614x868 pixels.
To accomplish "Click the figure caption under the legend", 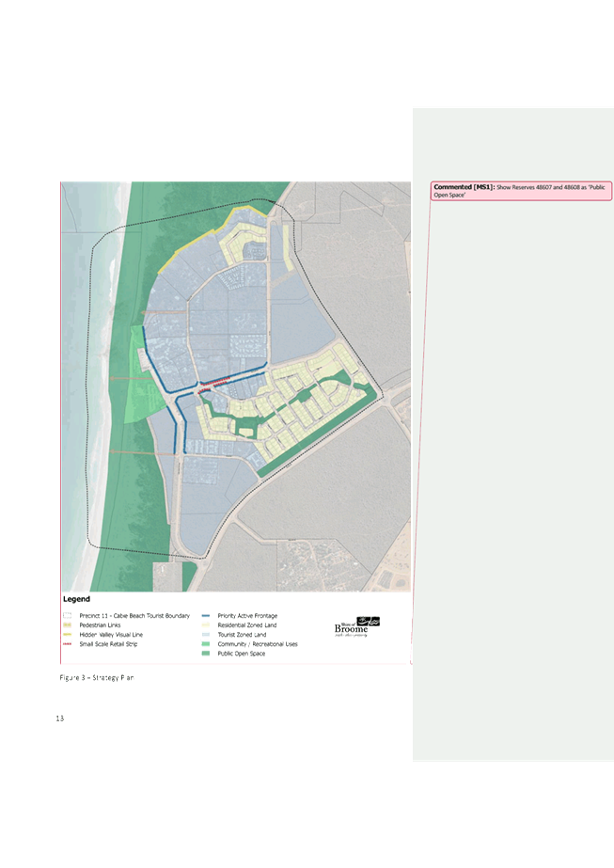I will (96, 677).
